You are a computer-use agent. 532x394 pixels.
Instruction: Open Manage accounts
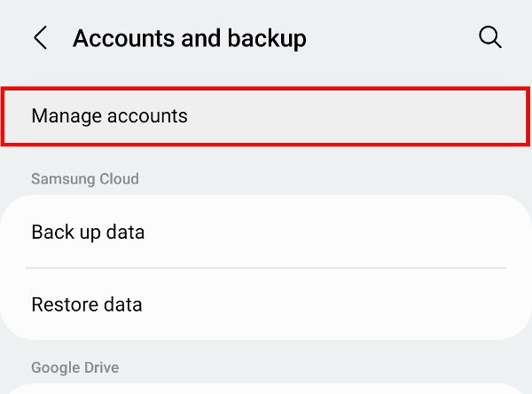click(266, 115)
